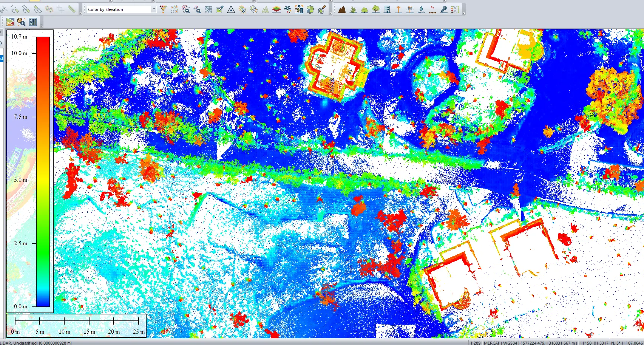The image size is (644, 345).
Task: Toggle the colored map display button in the lower toolbar
Action: click(10, 22)
